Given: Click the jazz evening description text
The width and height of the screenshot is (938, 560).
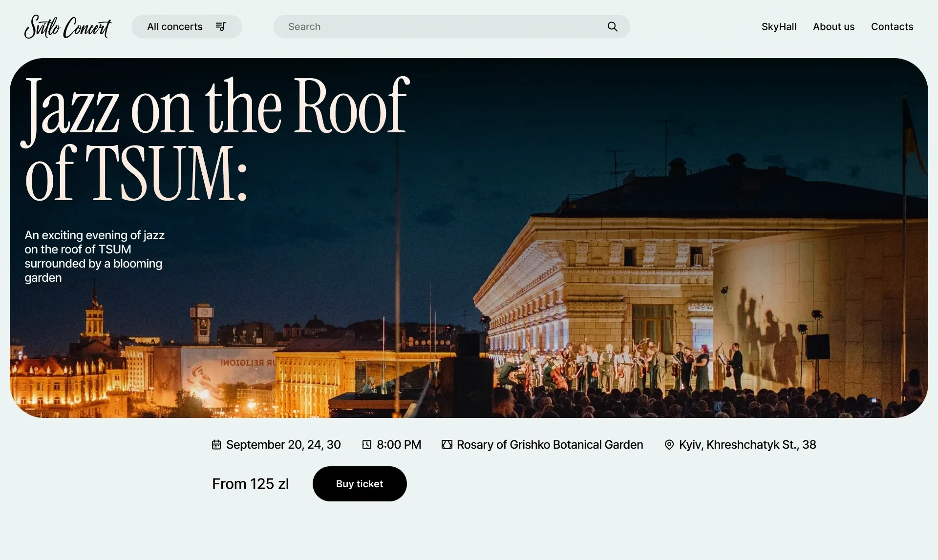Looking at the screenshot, I should 95,256.
